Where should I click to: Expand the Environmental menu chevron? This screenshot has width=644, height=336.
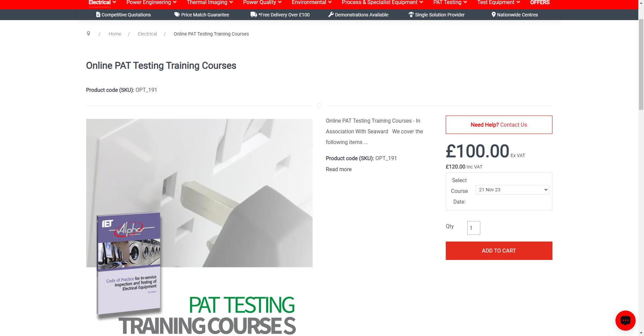click(330, 2)
